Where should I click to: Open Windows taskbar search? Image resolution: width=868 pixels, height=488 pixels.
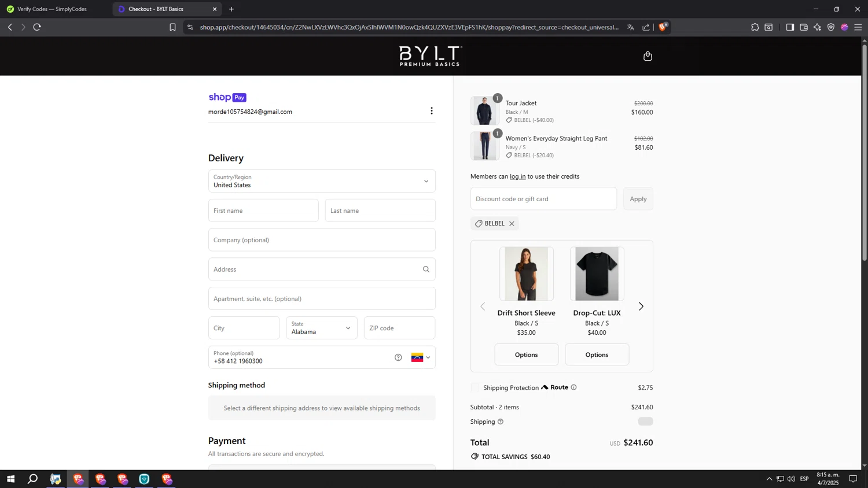33,479
